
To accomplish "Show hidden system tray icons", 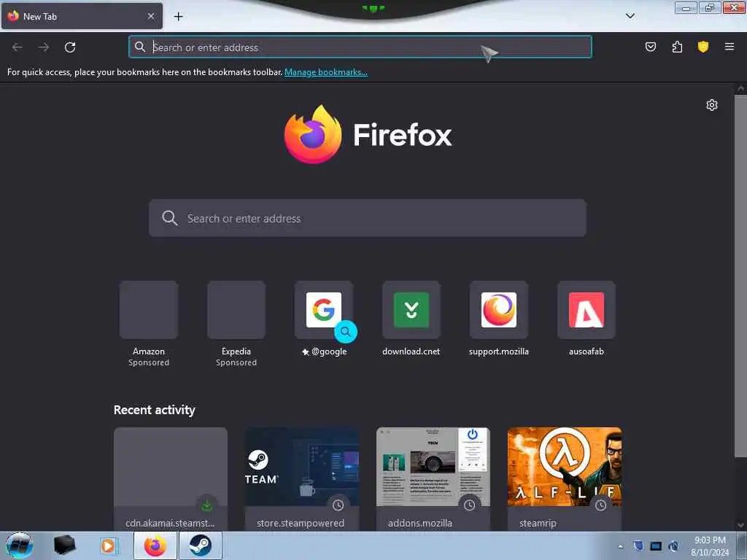I will (x=620, y=546).
